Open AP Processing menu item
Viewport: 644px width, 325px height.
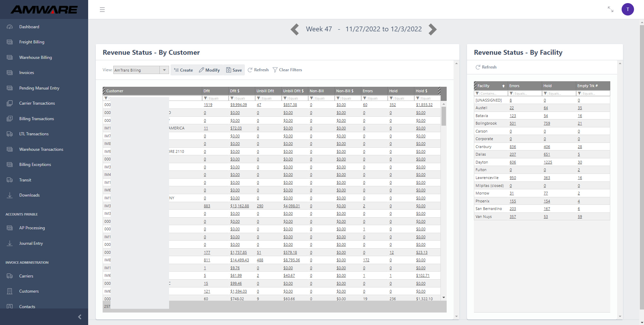pos(32,228)
